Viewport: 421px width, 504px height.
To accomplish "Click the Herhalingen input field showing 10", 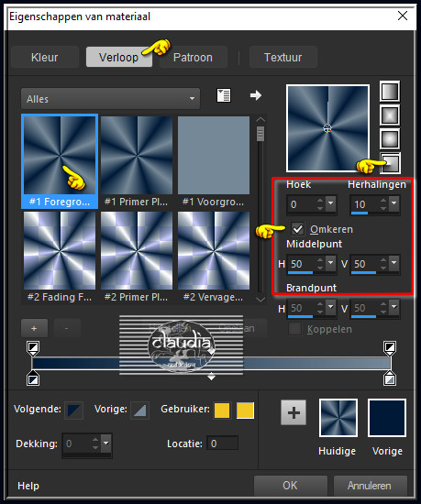I will pos(365,204).
